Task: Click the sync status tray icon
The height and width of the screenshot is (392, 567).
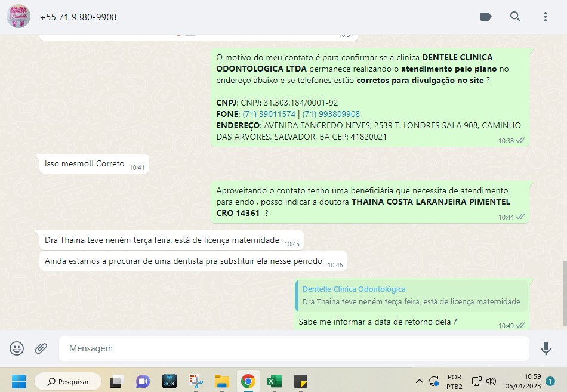Action: (x=433, y=381)
